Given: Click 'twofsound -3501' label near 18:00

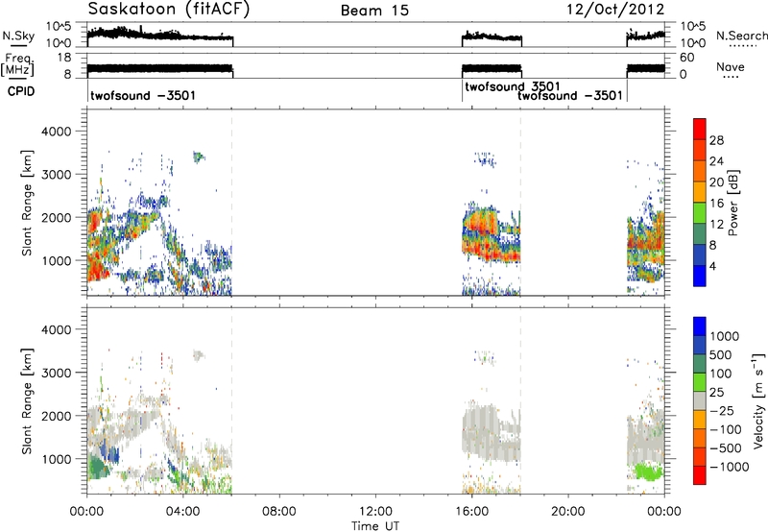Looking at the screenshot, I should point(570,95).
